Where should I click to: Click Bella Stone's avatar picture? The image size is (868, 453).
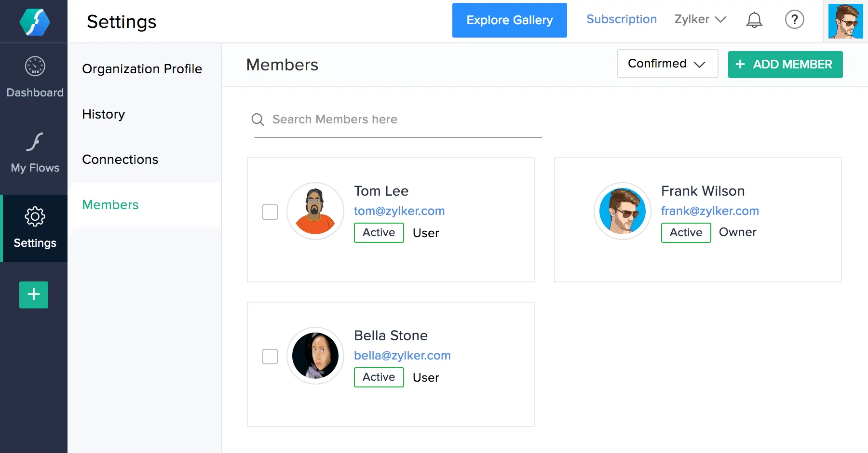(315, 356)
